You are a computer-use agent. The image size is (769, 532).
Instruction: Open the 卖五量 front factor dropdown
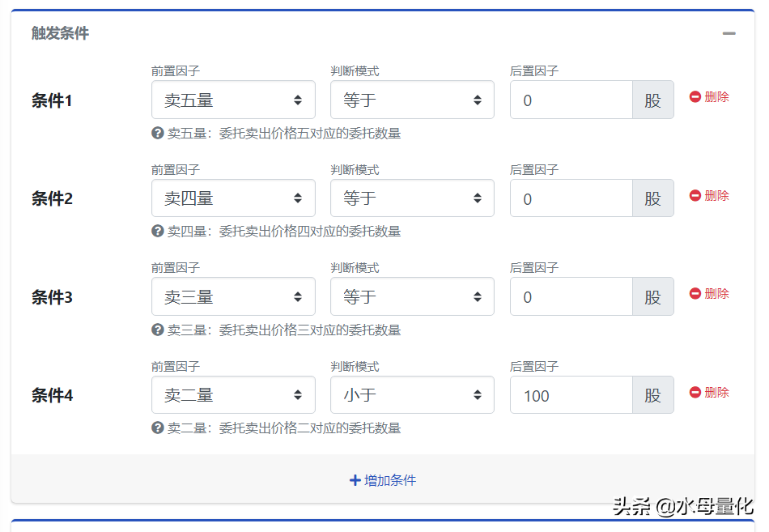(233, 100)
